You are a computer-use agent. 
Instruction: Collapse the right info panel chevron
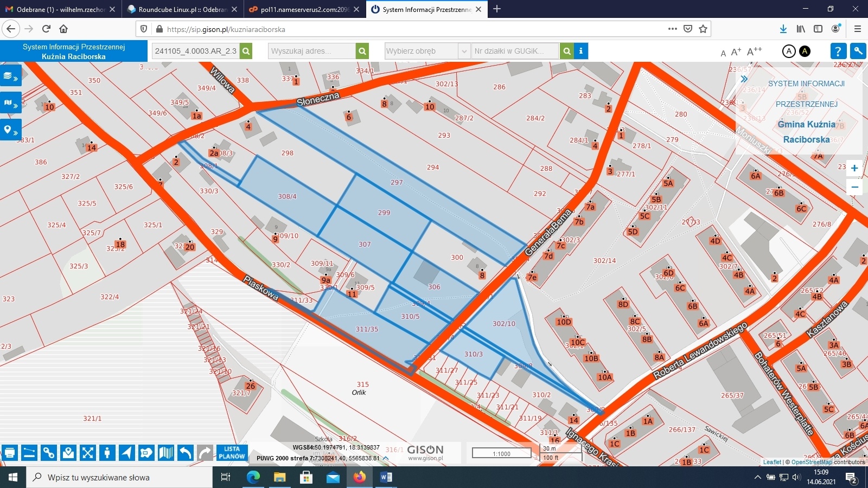(744, 79)
